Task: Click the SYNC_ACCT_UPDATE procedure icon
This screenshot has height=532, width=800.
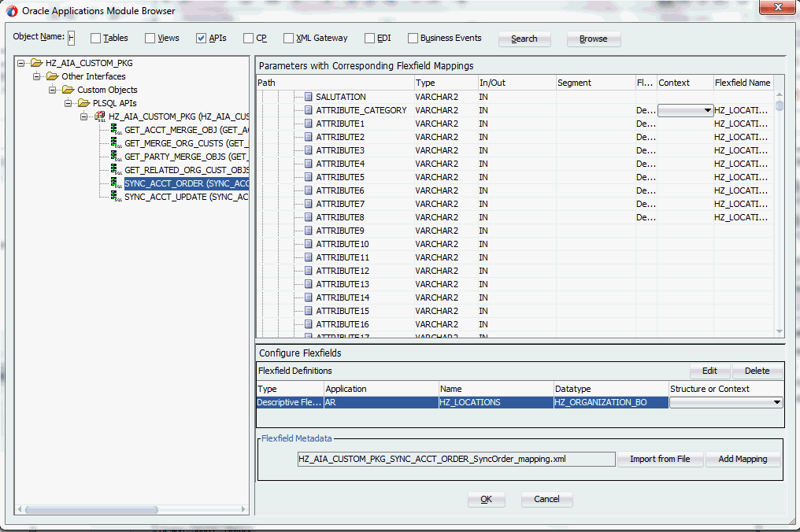Action: (117, 197)
